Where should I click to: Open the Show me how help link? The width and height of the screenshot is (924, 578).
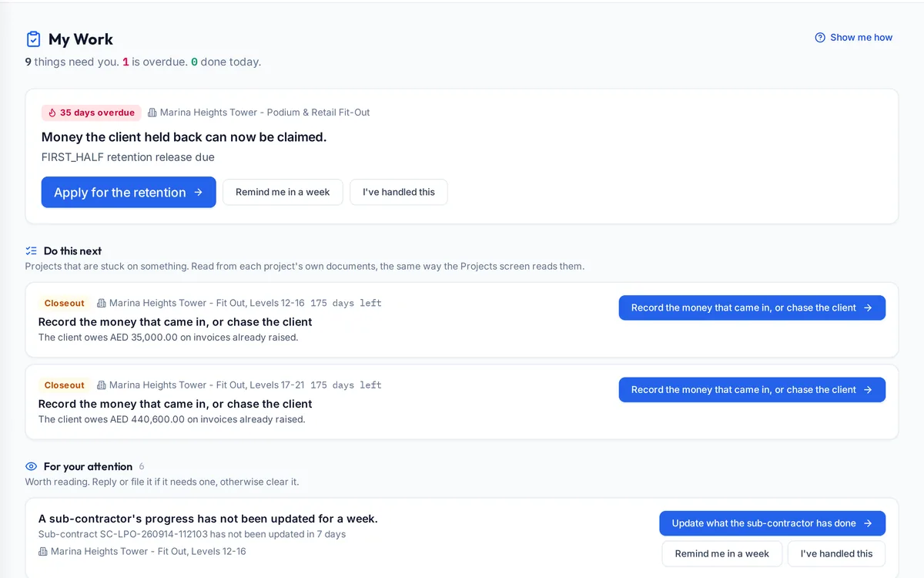tap(854, 37)
